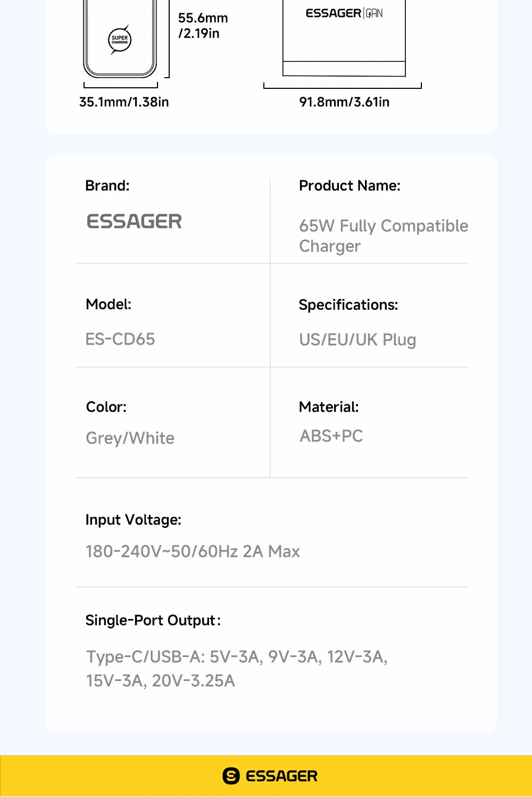The height and width of the screenshot is (797, 532).
Task: Click the Input Voltage: heading
Action: [x=134, y=520]
